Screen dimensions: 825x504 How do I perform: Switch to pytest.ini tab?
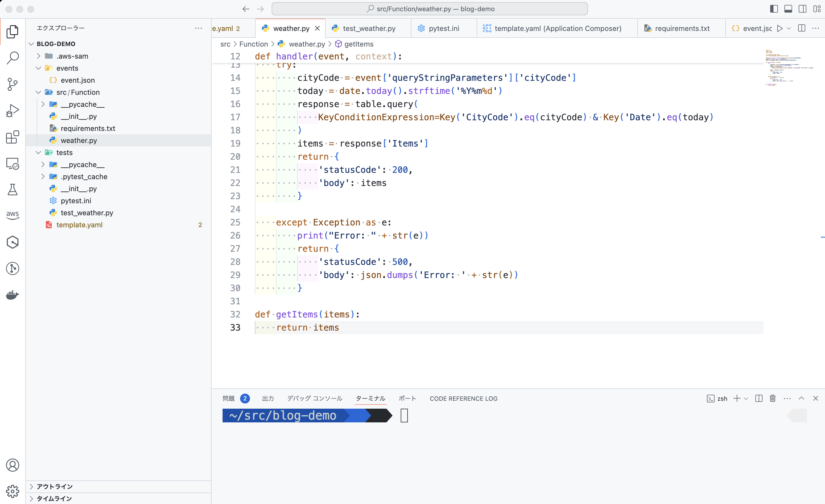point(444,28)
